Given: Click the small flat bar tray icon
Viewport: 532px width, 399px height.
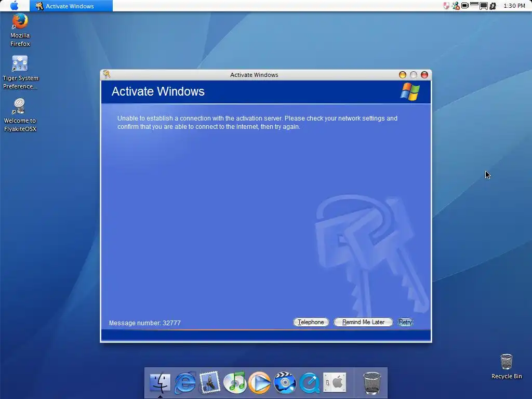Looking at the screenshot, I should [x=474, y=4].
